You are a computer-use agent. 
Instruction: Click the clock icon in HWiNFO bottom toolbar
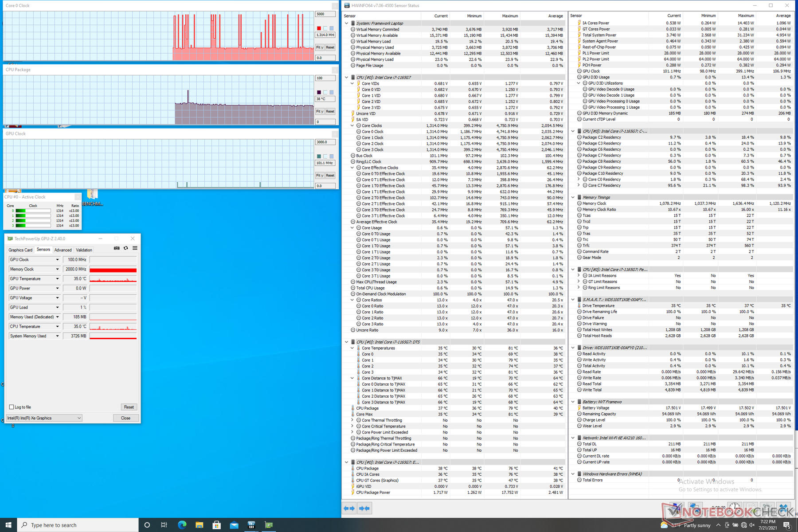point(735,508)
